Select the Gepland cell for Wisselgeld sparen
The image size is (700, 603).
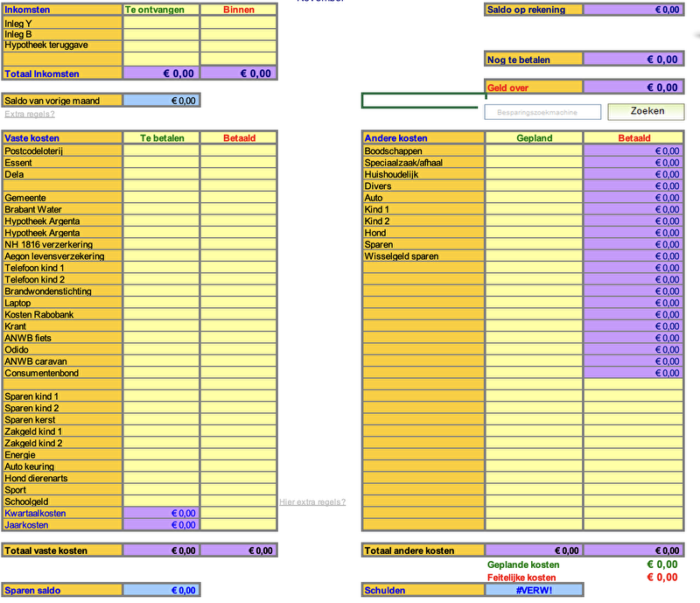pos(534,256)
